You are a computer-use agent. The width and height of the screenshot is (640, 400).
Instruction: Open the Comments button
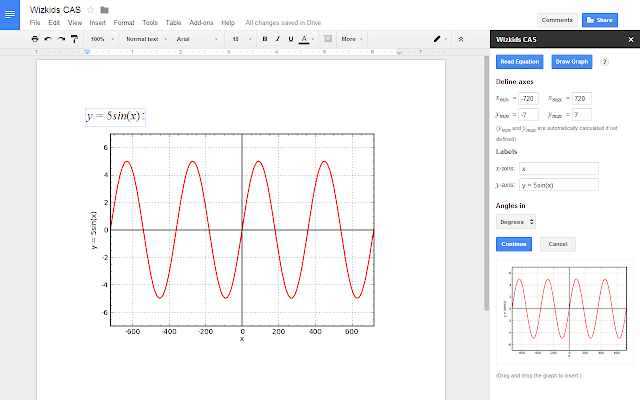pos(557,20)
